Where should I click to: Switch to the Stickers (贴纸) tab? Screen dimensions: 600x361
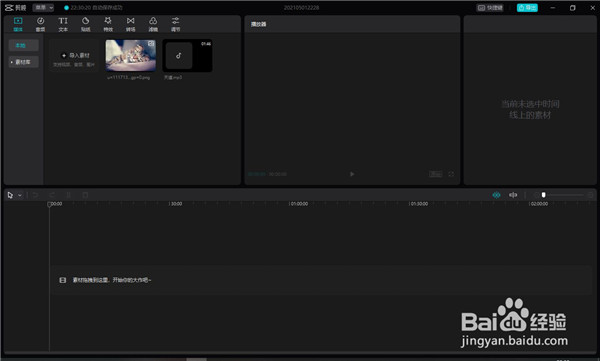coord(85,24)
